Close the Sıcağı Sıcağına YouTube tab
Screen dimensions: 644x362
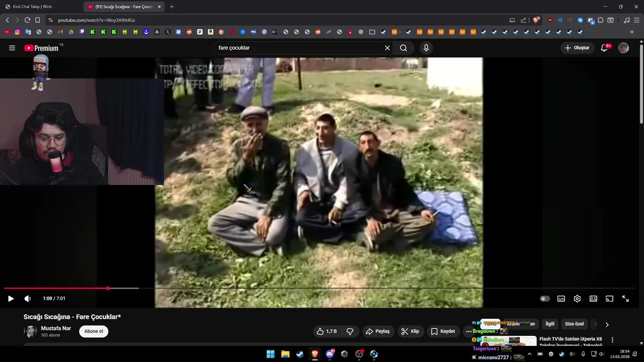(159, 7)
